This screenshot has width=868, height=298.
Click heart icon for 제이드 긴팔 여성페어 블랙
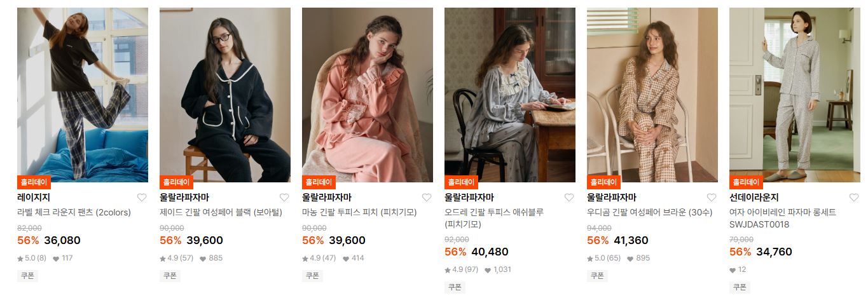[284, 198]
